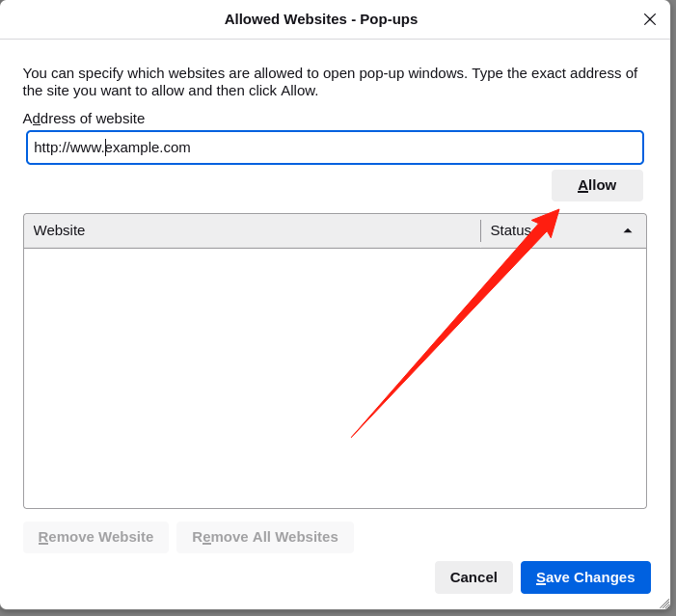The height and width of the screenshot is (616, 676).
Task: Sort the list by Website column
Action: coord(251,230)
